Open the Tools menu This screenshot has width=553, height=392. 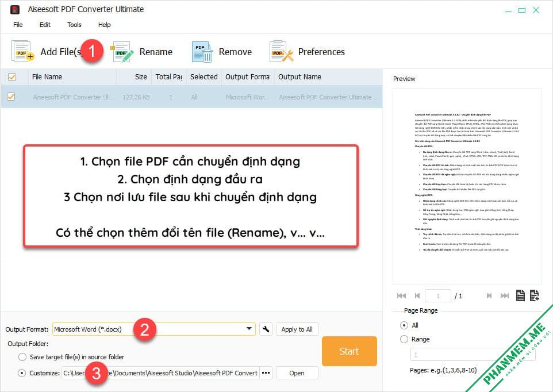coord(74,25)
